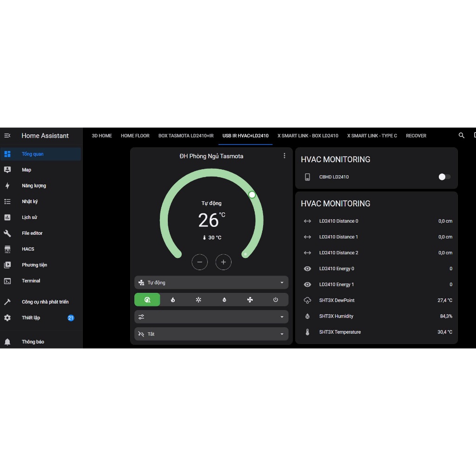Expand the swing mode 'Tắt' dropdown
The width and height of the screenshot is (476, 476).
[x=212, y=334]
